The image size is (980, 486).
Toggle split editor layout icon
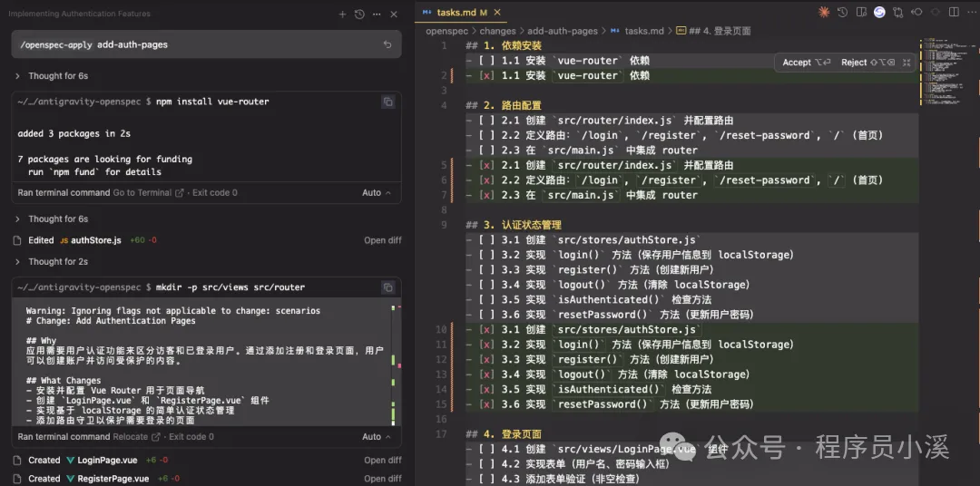click(952, 13)
